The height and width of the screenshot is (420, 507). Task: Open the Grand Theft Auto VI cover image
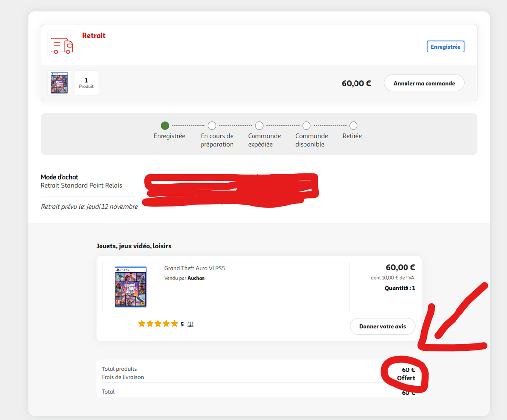[x=131, y=287]
